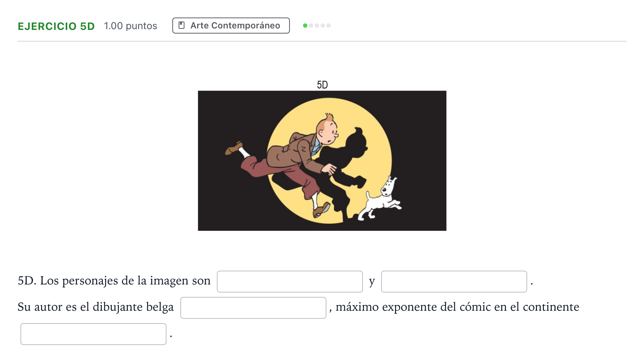The image size is (644, 364).
Task: Select the green first progress dot
Action: (305, 26)
